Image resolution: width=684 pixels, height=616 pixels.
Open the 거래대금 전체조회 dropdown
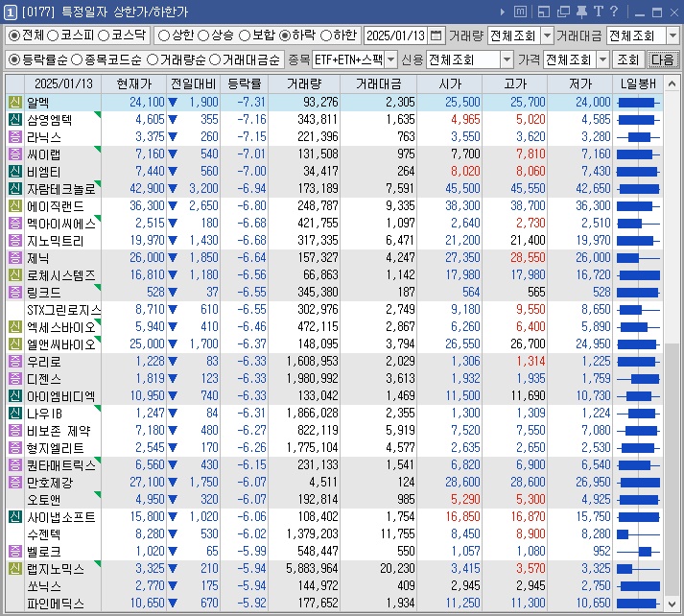[x=672, y=36]
